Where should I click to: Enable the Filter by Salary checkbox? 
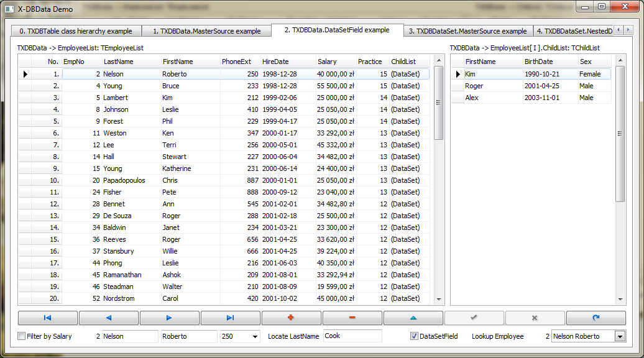22,336
